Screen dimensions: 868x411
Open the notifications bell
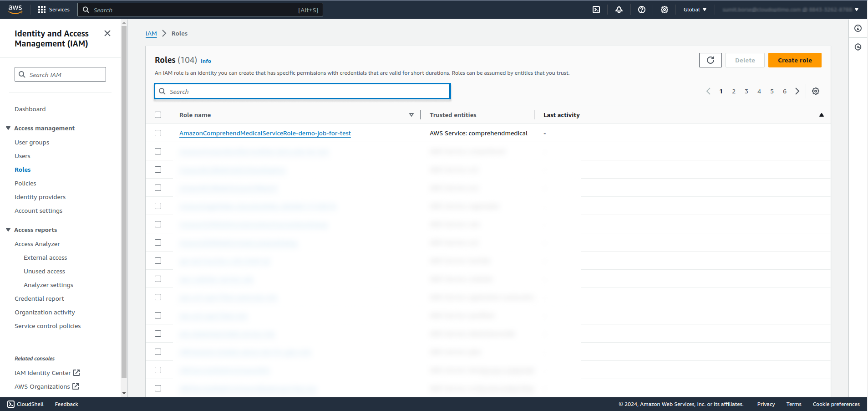point(619,10)
